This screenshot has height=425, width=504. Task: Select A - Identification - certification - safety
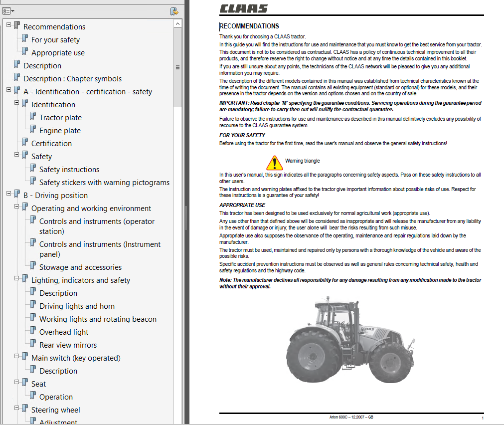click(x=88, y=92)
